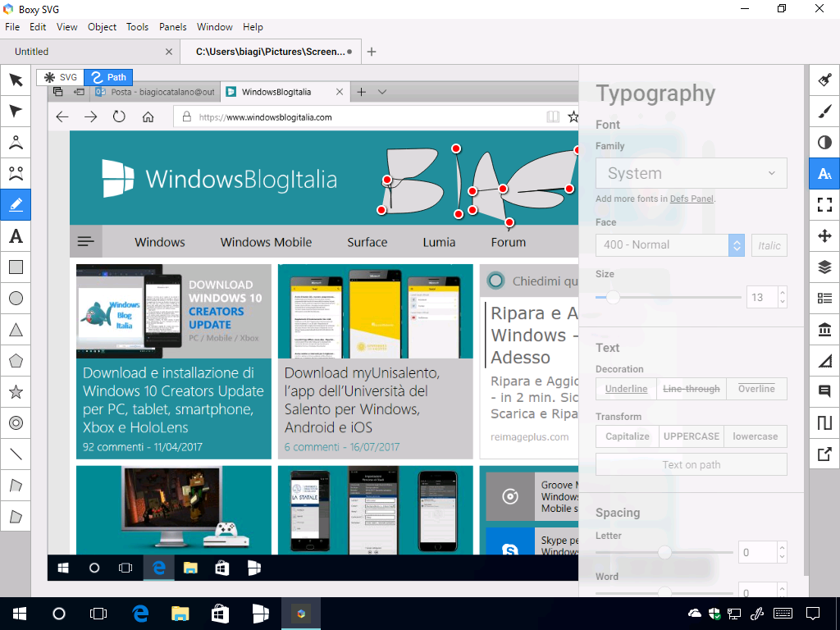Click the Text on path button
Viewport: 840px width, 630px height.
(x=691, y=464)
